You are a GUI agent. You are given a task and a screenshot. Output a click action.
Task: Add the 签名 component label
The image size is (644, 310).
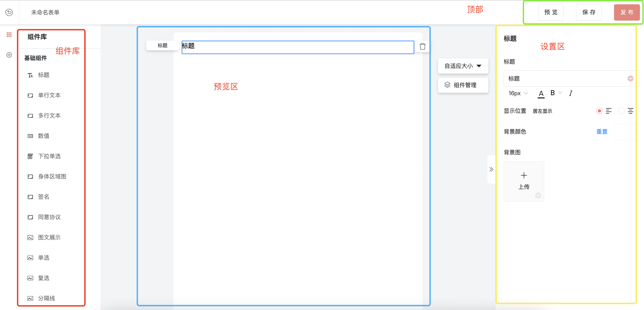click(x=43, y=197)
